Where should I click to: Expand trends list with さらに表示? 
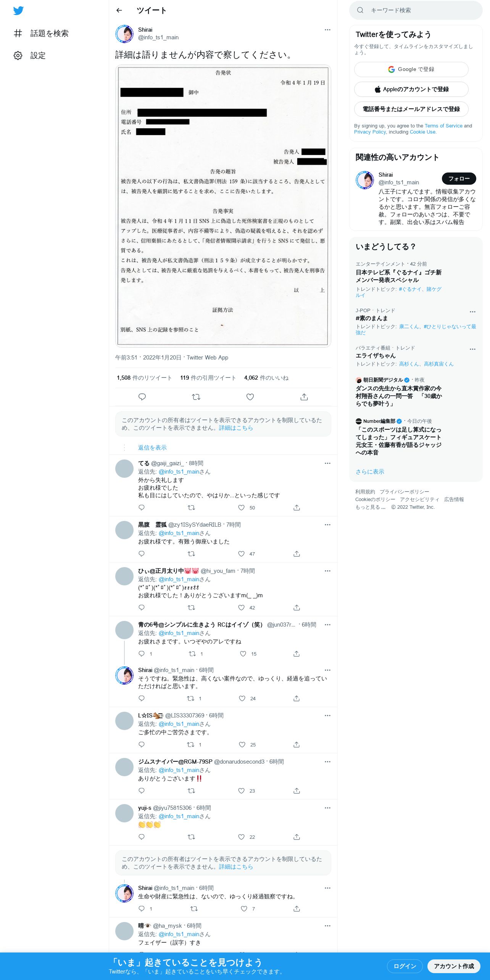[370, 472]
